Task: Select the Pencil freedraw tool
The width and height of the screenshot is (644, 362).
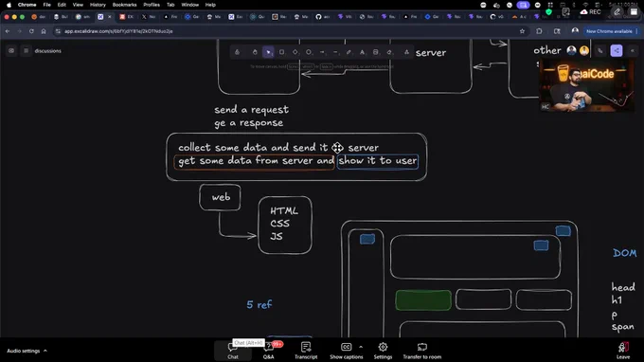Action: tap(349, 52)
